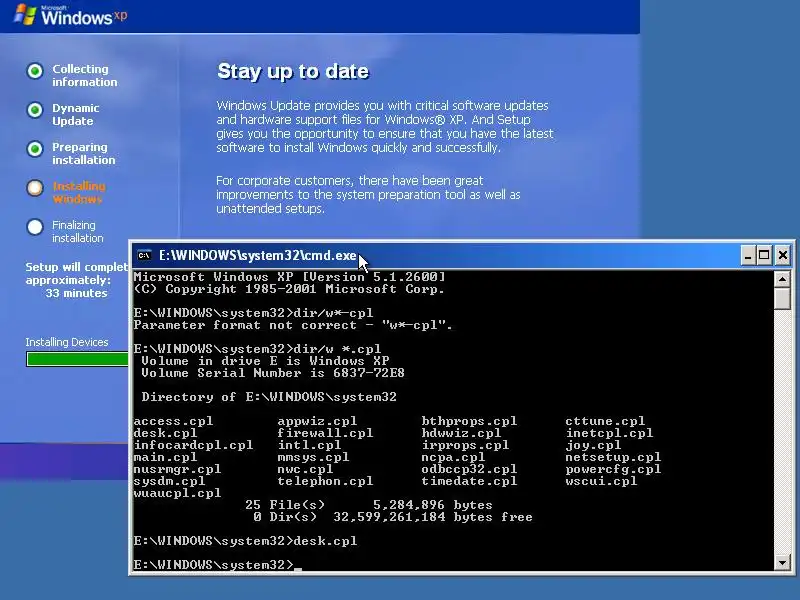Click intl.cpl in the listing
Image resolution: width=800 pixels, height=600 pixels.
click(309, 445)
